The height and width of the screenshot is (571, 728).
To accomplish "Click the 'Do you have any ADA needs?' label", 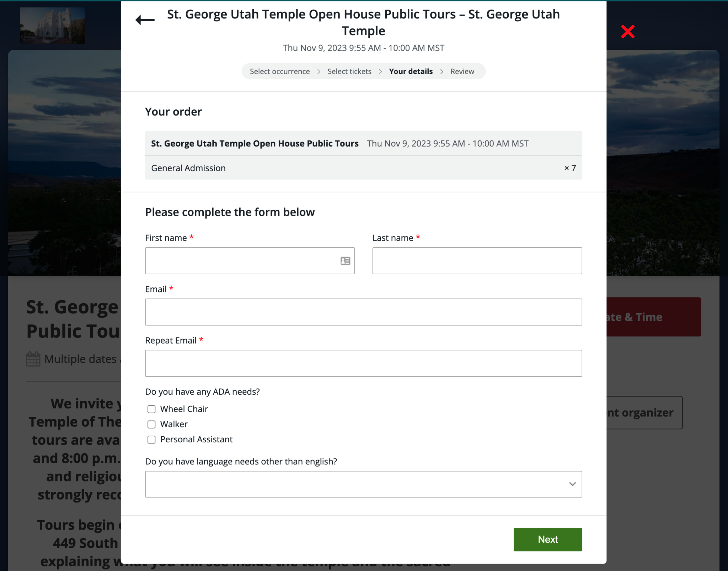I will pyautogui.click(x=202, y=392).
